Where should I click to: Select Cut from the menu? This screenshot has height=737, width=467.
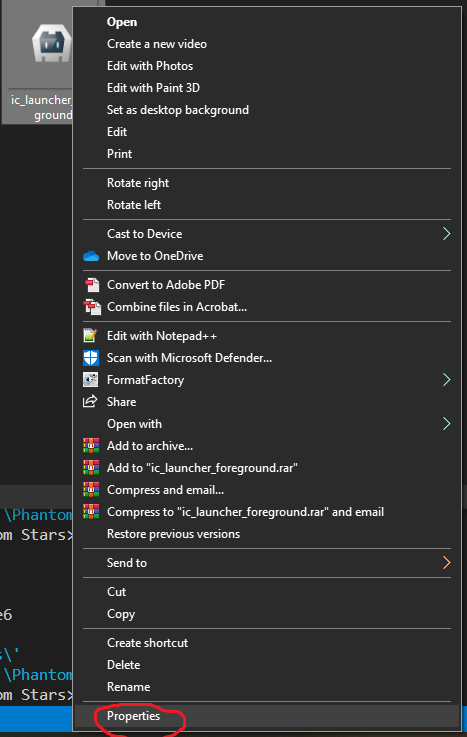pos(117,592)
